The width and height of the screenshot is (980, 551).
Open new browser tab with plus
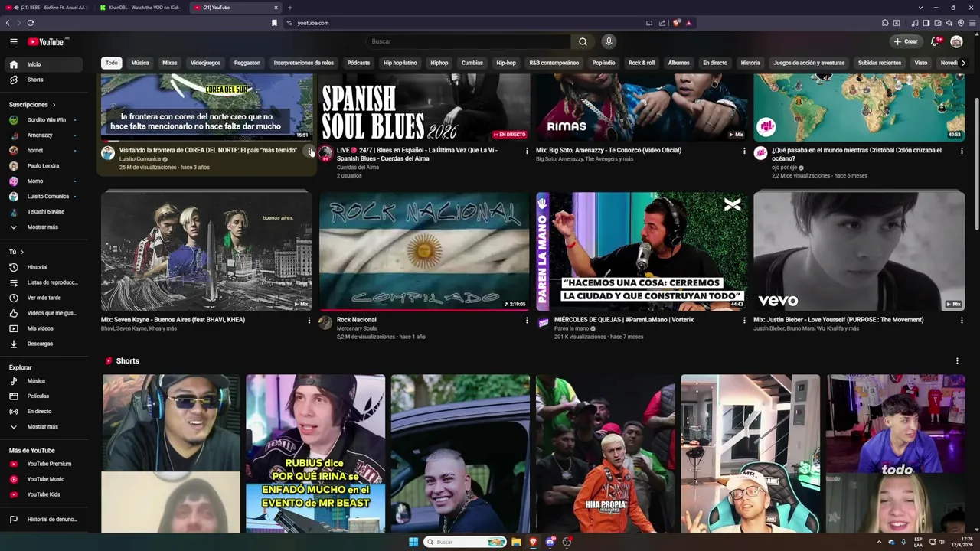coord(289,8)
